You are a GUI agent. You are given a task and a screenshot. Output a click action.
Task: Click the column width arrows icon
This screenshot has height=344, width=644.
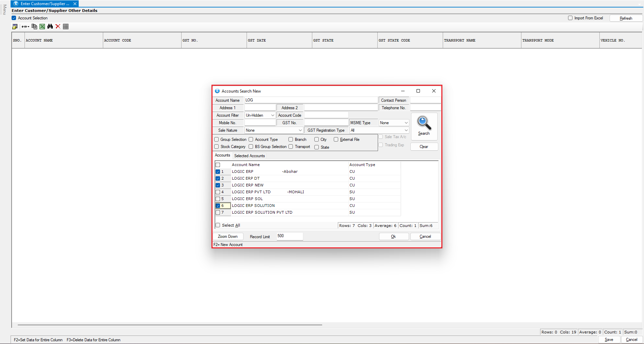click(26, 27)
